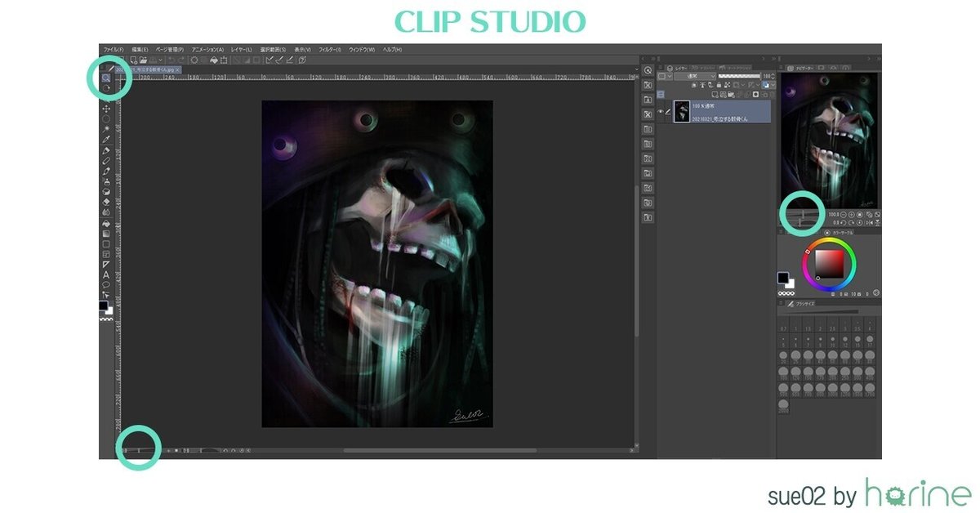Select the Move layer tool
This screenshot has height=513, width=980.
(106, 108)
